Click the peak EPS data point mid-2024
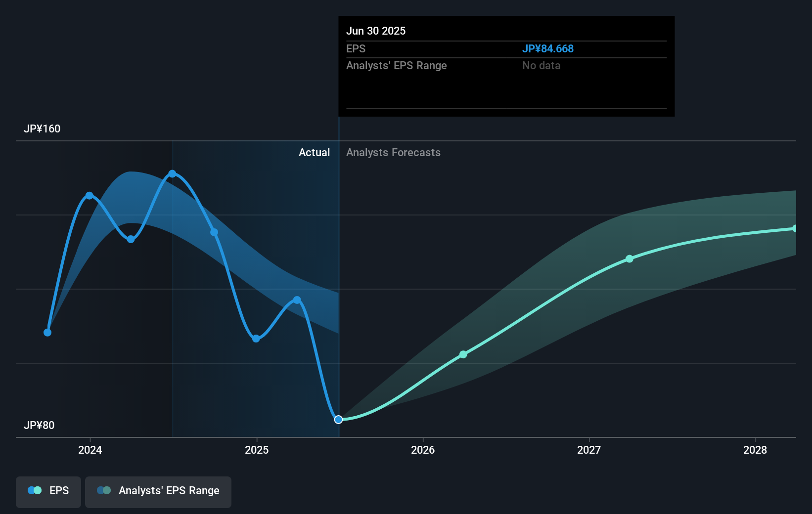 coord(172,173)
